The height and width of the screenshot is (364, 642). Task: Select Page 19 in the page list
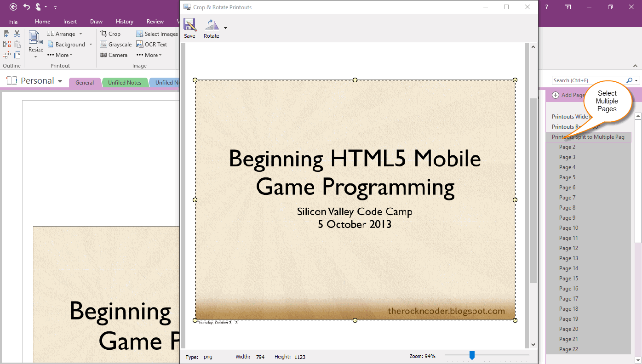tap(568, 319)
